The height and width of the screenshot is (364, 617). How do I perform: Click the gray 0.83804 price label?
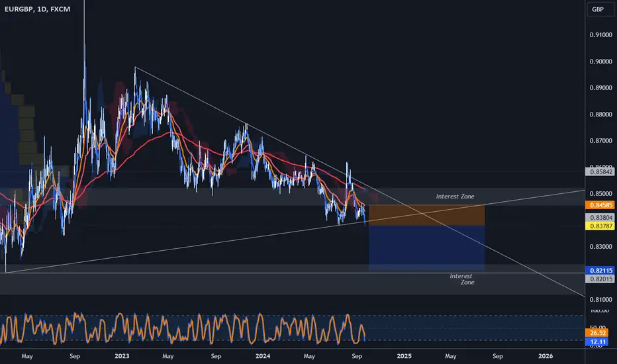point(600,218)
